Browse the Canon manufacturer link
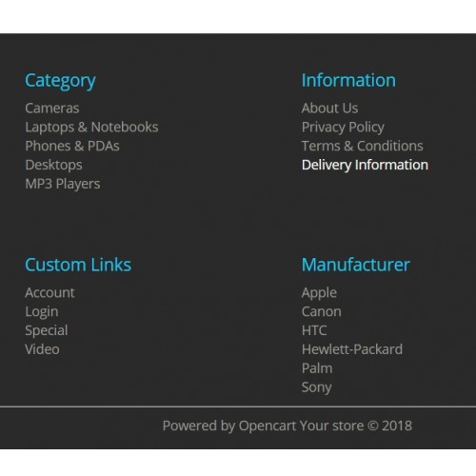The image size is (476, 476). click(x=322, y=311)
